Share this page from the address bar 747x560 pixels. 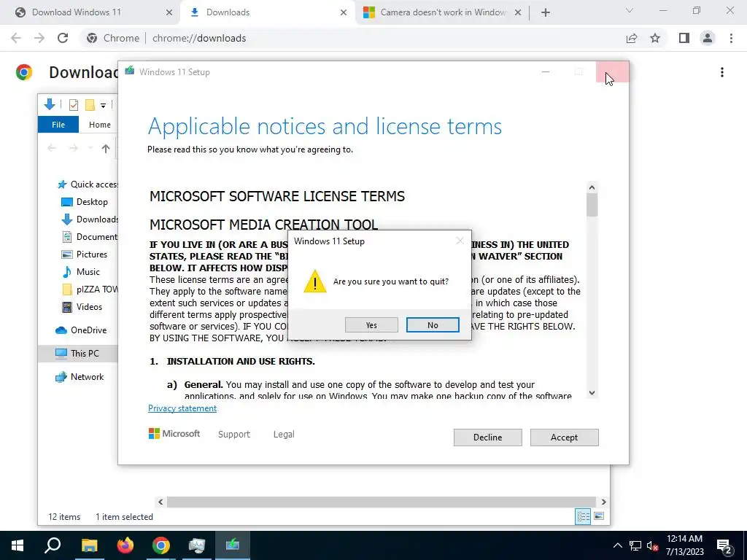(632, 38)
